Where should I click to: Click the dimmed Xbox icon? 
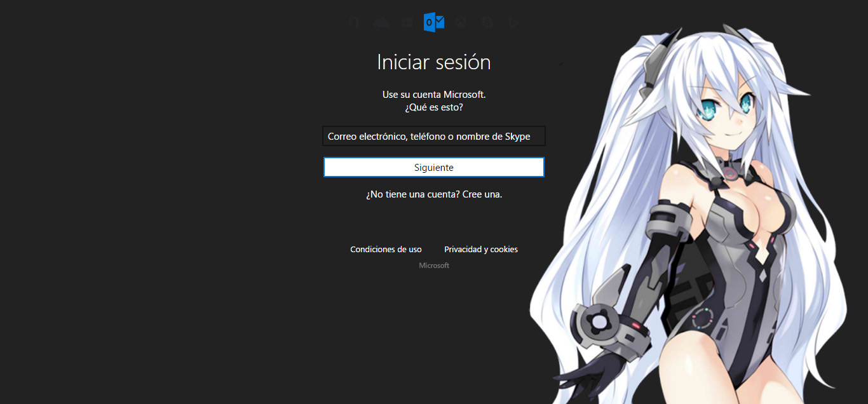461,23
